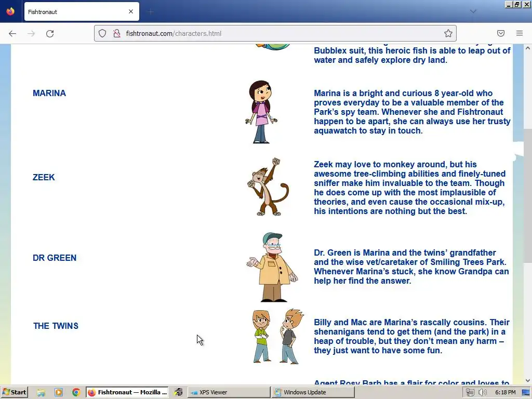Viewport: 532px width, 399px height.
Task: Click the Dr. Green description paragraph
Action: pyautogui.click(x=411, y=267)
